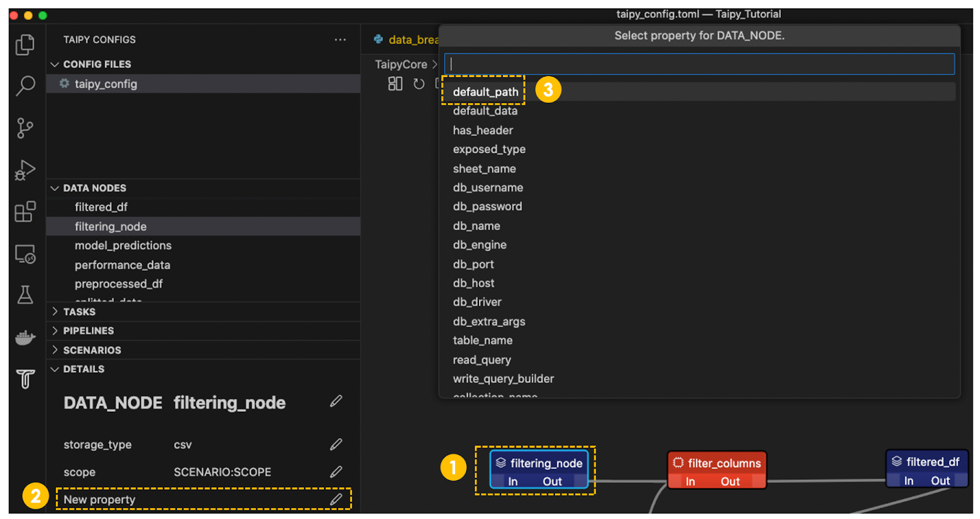Open Taipy Configs more actions menu
The width and height of the screenshot is (980, 519).
(x=340, y=40)
